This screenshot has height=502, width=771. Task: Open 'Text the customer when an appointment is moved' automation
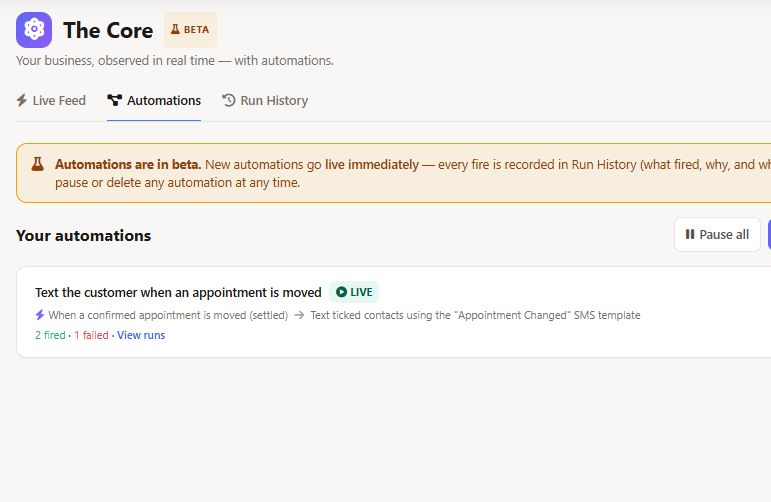point(178,293)
